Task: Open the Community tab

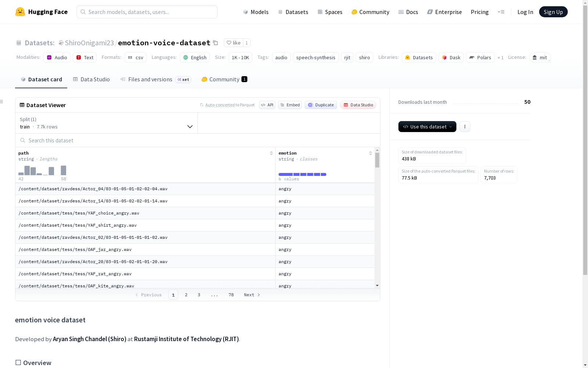Action: point(224,79)
